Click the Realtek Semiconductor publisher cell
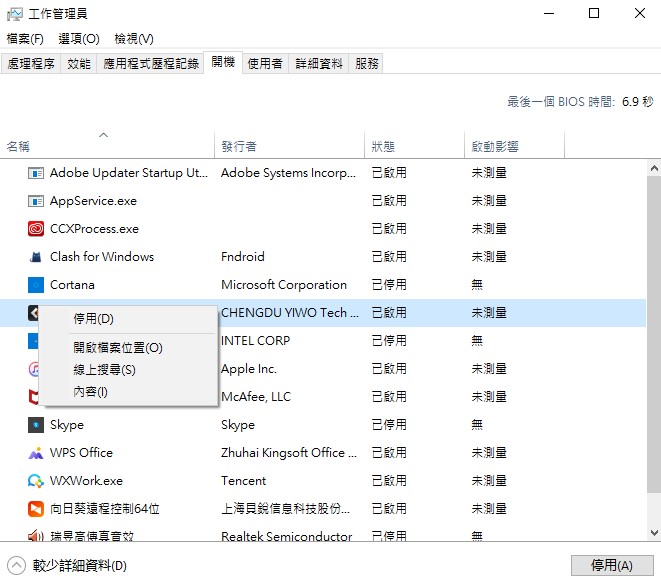Image resolution: width=661 pixels, height=588 pixels. pyautogui.click(x=286, y=536)
